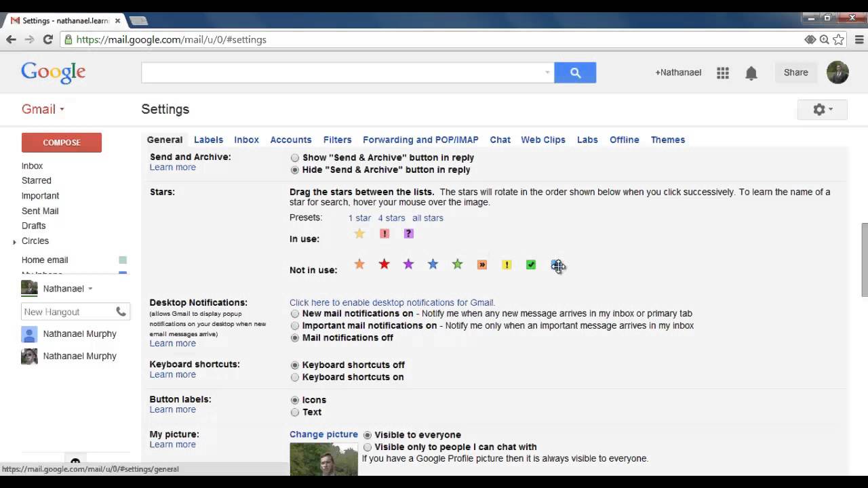Select the orange star not in use
Viewport: 868px width, 488px height.
point(359,264)
